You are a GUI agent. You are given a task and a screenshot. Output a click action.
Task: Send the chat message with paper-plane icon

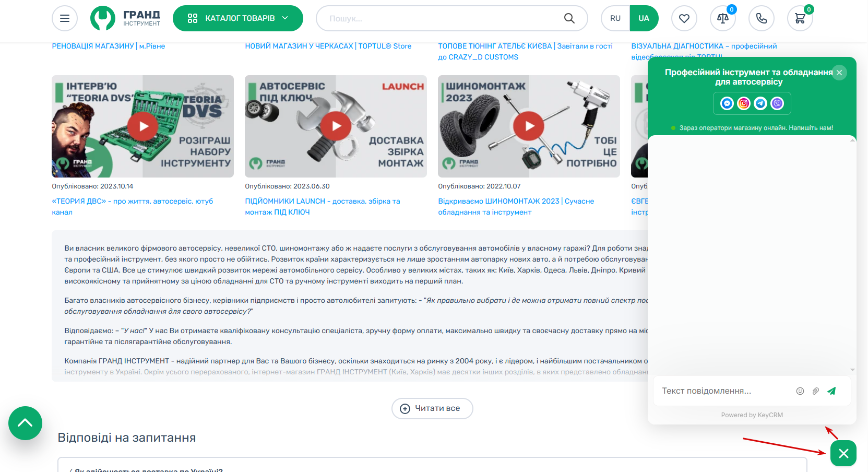coord(832,391)
